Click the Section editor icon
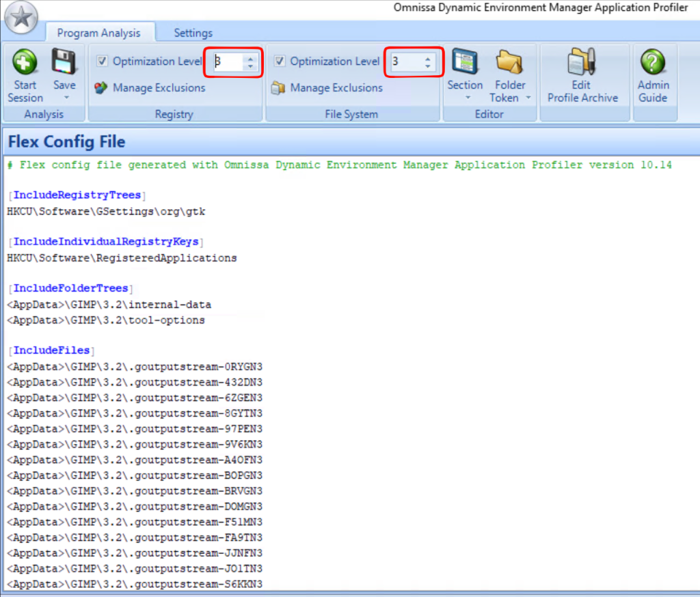Image resolution: width=700 pixels, height=597 pixels. click(x=465, y=61)
